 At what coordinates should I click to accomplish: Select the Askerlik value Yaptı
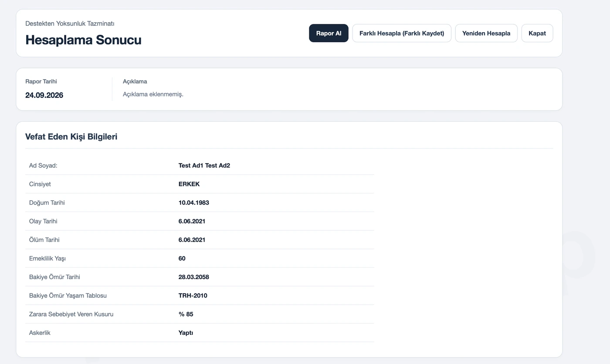[186, 333]
